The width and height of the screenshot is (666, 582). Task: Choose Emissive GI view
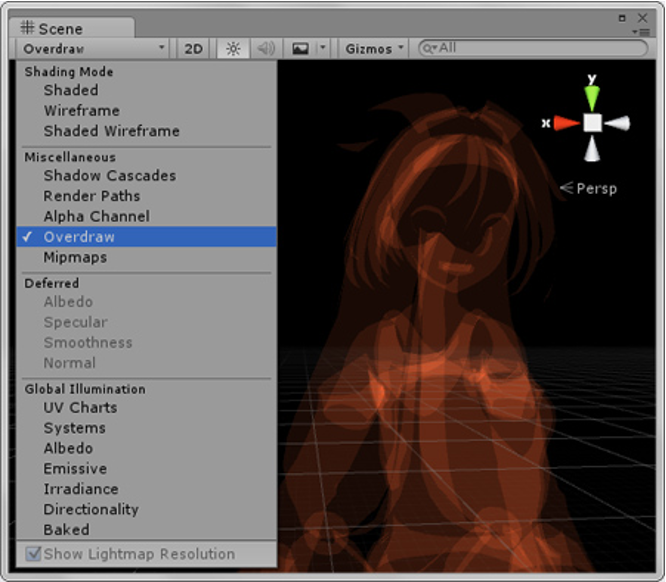147,469
